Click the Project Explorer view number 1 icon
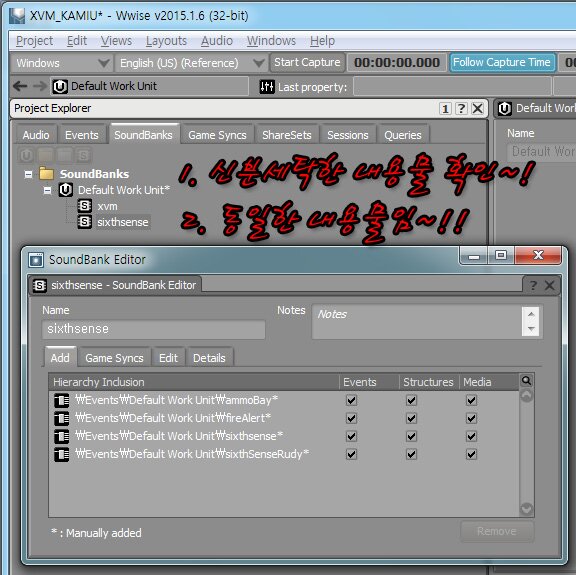576x575 pixels. [x=445, y=108]
